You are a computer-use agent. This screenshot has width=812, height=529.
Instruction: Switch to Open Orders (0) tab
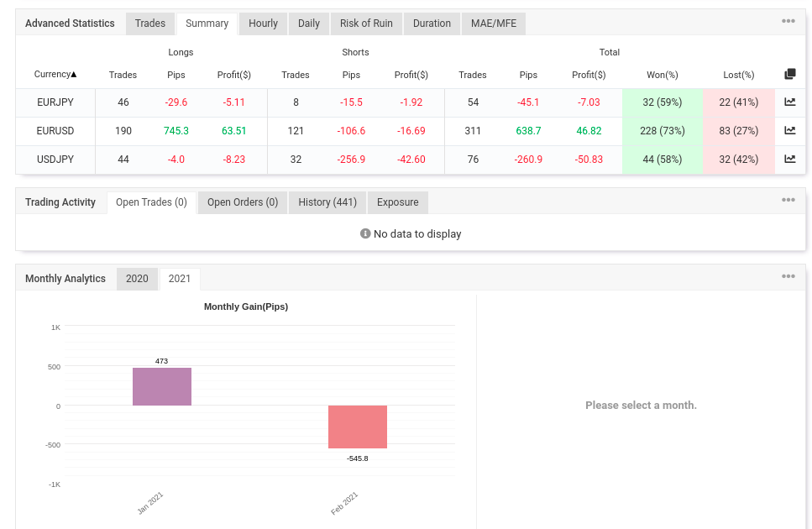(243, 202)
